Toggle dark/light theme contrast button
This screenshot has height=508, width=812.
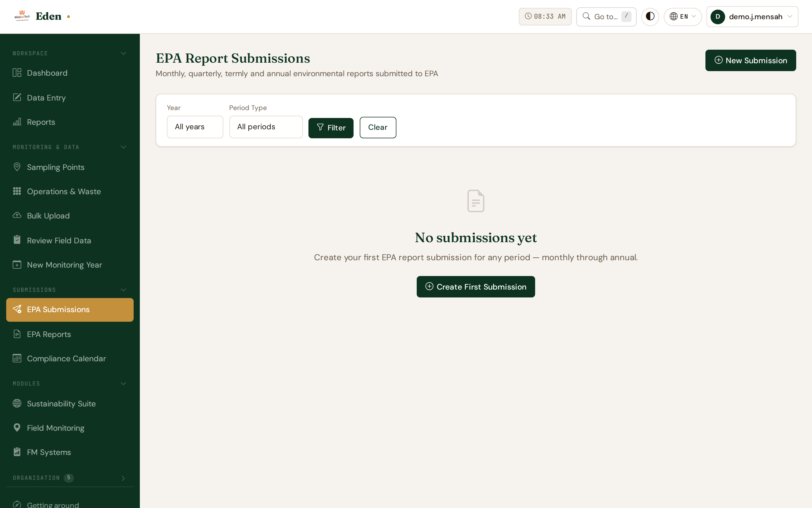pos(650,16)
